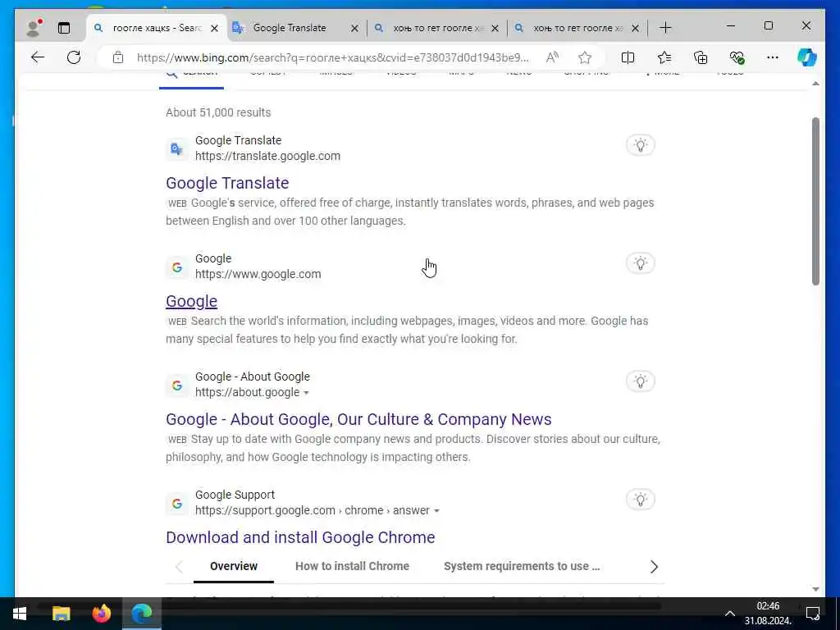840x630 pixels.
Task: Switch to the гоогле хацкс search tab
Action: [x=155, y=28]
